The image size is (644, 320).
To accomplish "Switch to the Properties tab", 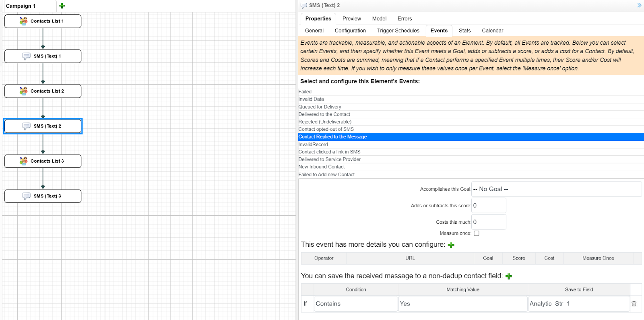I will tap(318, 19).
